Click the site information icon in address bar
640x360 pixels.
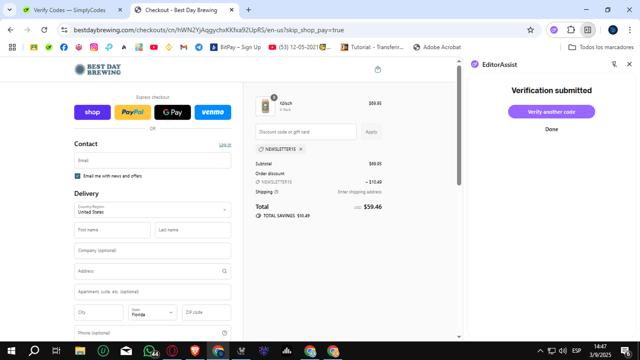[x=64, y=30]
